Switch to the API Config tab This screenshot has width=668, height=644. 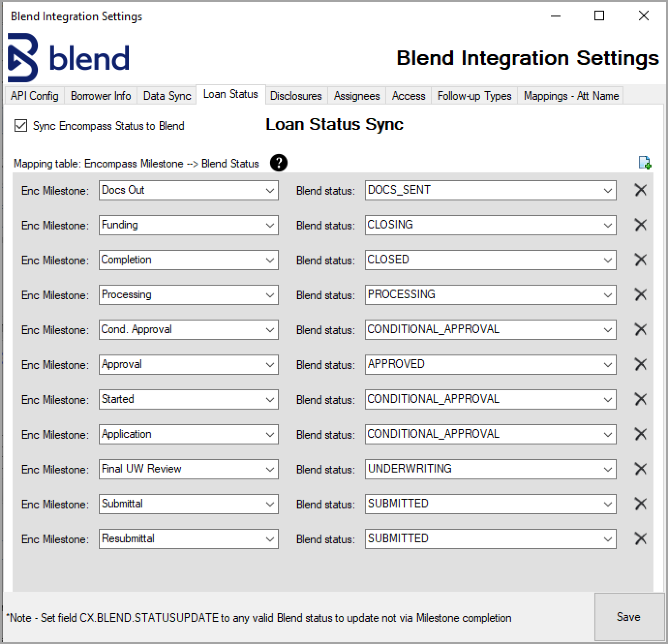[x=34, y=96]
